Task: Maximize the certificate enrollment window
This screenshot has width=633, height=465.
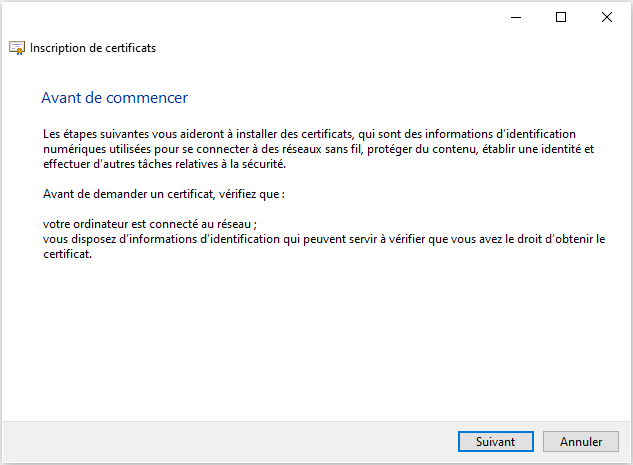Action: (x=561, y=17)
